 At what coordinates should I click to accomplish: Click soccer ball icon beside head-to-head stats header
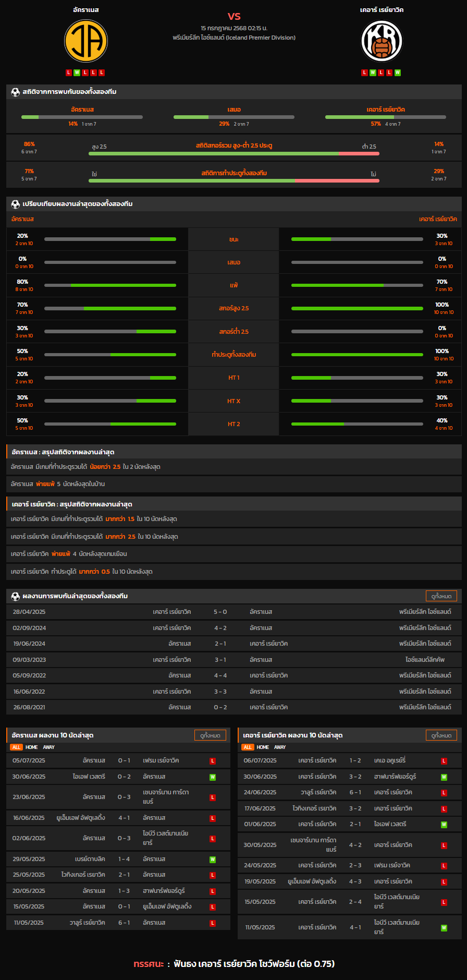[x=16, y=92]
